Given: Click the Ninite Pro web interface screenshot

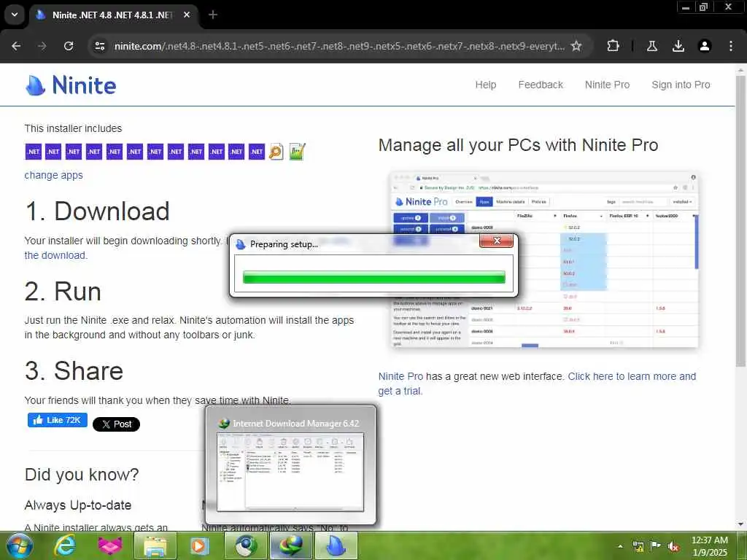Looking at the screenshot, I should (544, 260).
